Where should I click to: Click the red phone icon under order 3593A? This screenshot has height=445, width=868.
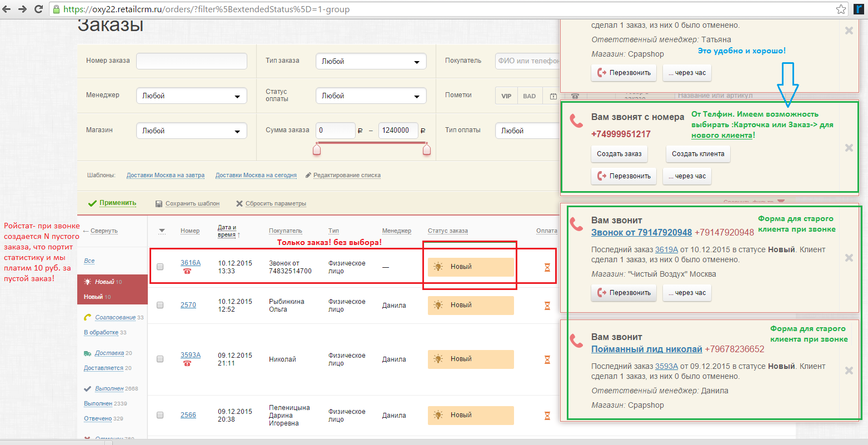[x=187, y=363]
